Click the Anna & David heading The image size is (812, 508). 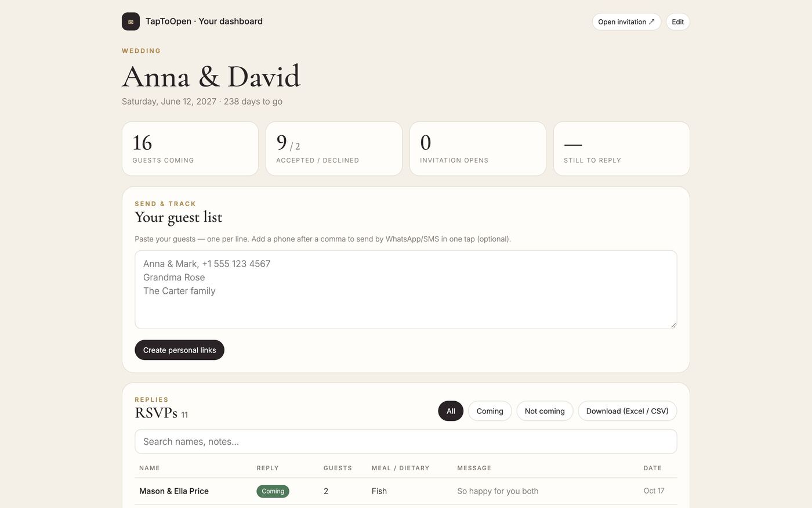211,77
